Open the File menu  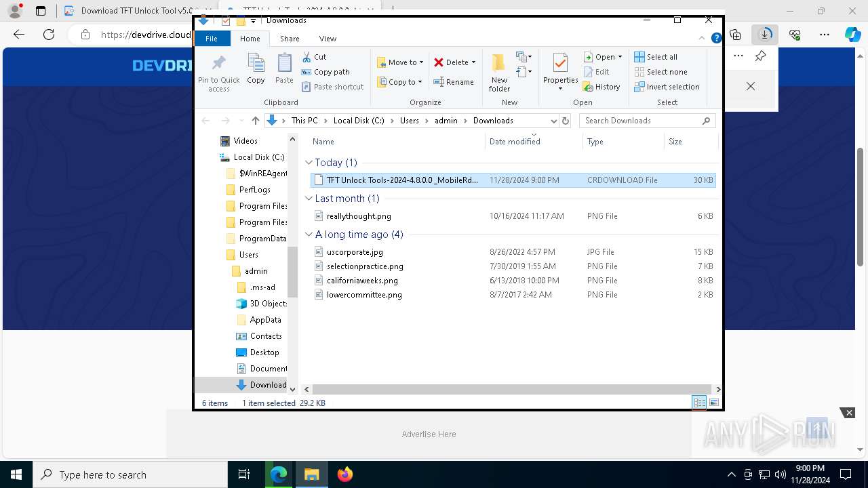212,39
